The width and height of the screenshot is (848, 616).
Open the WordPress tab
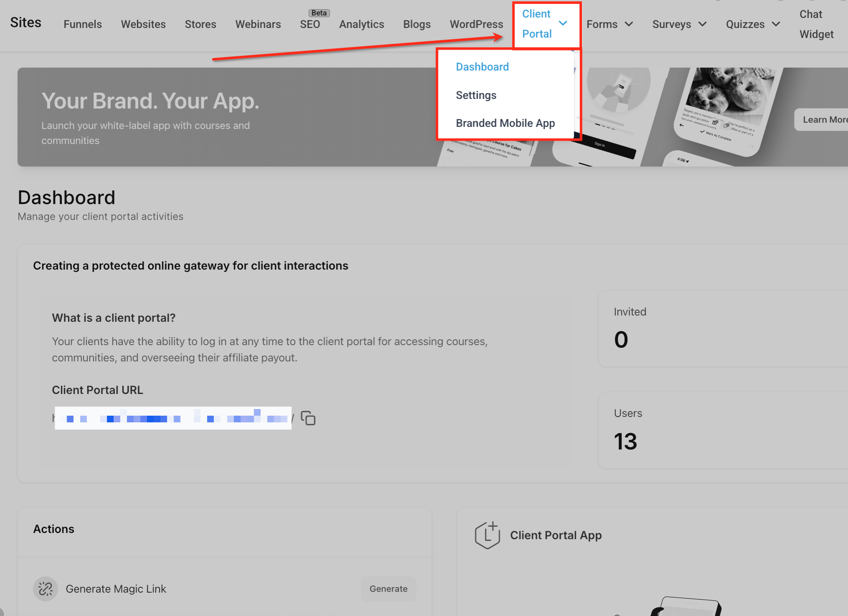tap(476, 24)
